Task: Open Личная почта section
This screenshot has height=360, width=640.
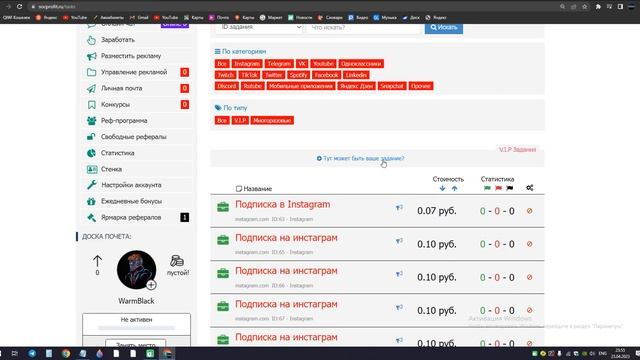Action: tap(121, 88)
